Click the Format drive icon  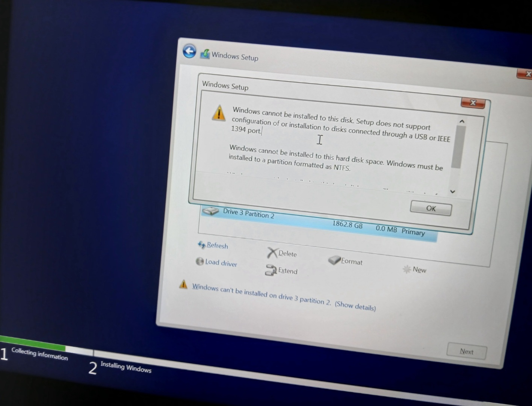pos(334,260)
